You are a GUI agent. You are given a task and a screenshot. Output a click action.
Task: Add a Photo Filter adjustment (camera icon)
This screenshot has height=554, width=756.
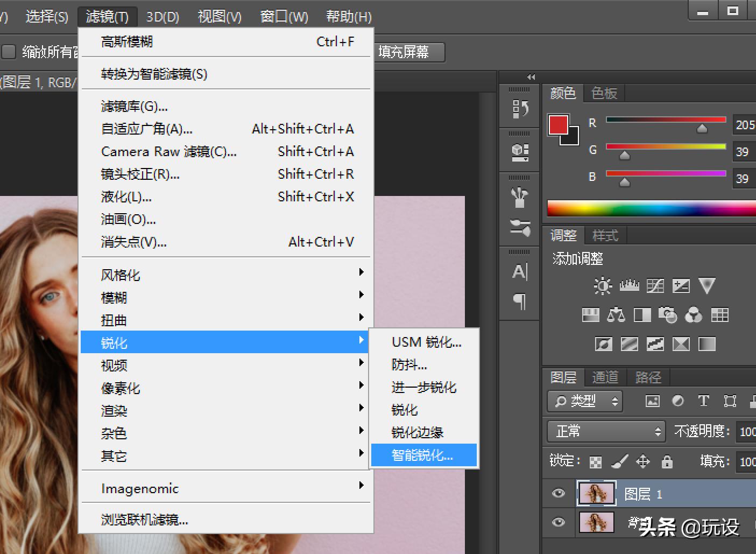(x=667, y=315)
